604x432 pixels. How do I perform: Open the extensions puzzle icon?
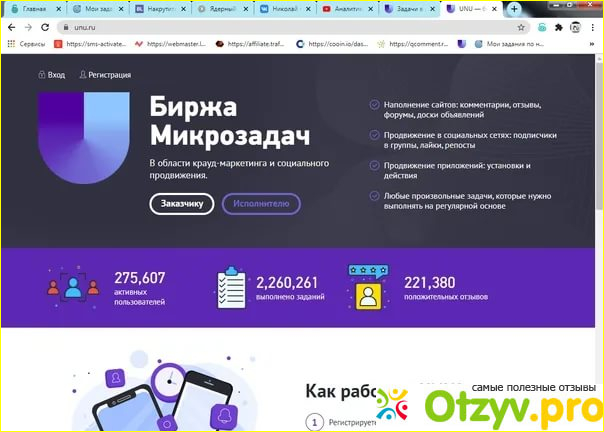click(559, 27)
